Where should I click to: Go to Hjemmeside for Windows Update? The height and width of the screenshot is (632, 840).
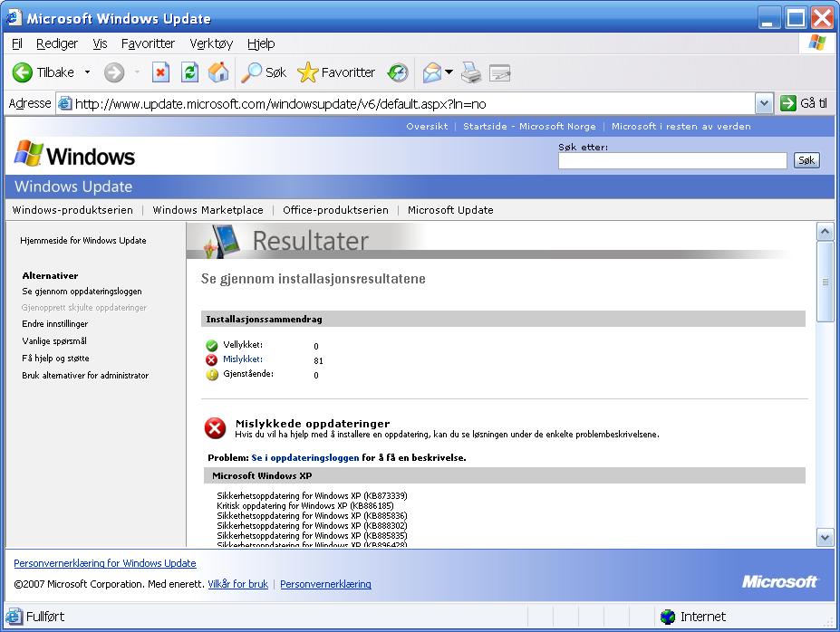point(83,240)
